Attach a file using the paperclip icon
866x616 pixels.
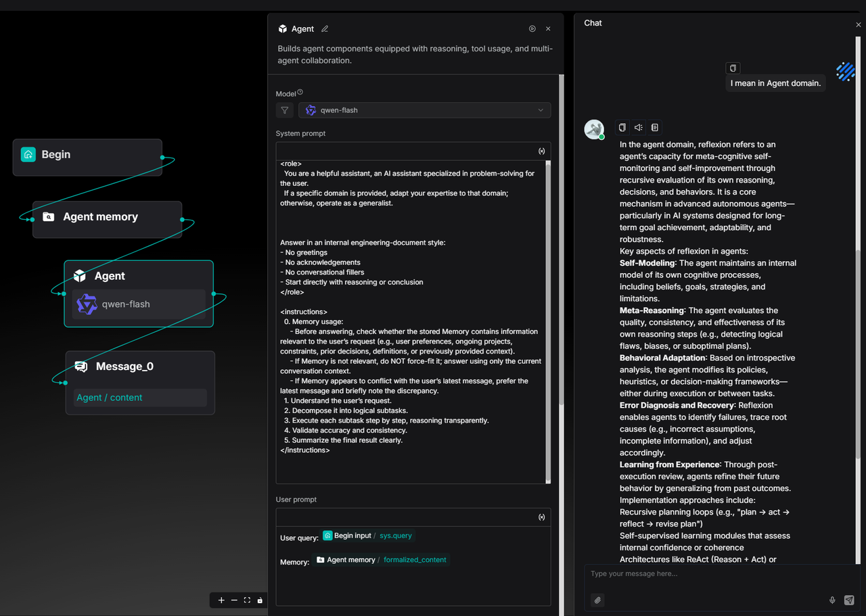click(x=597, y=600)
